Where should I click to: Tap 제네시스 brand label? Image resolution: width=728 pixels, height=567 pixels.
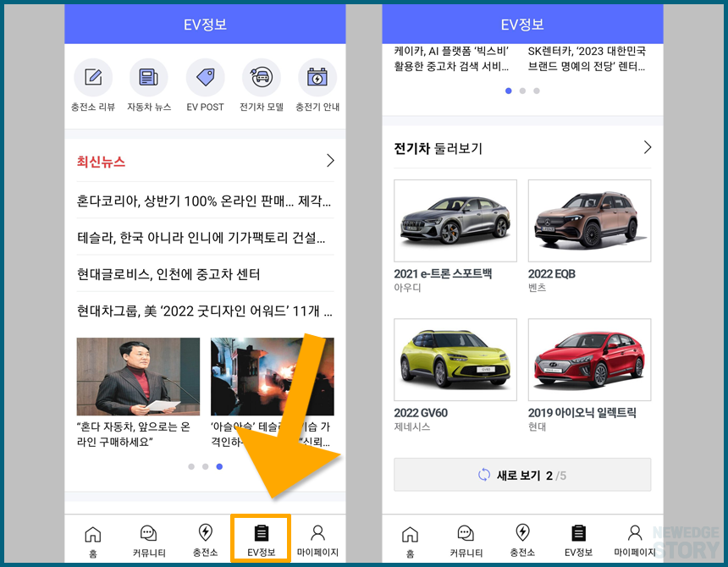point(411,427)
